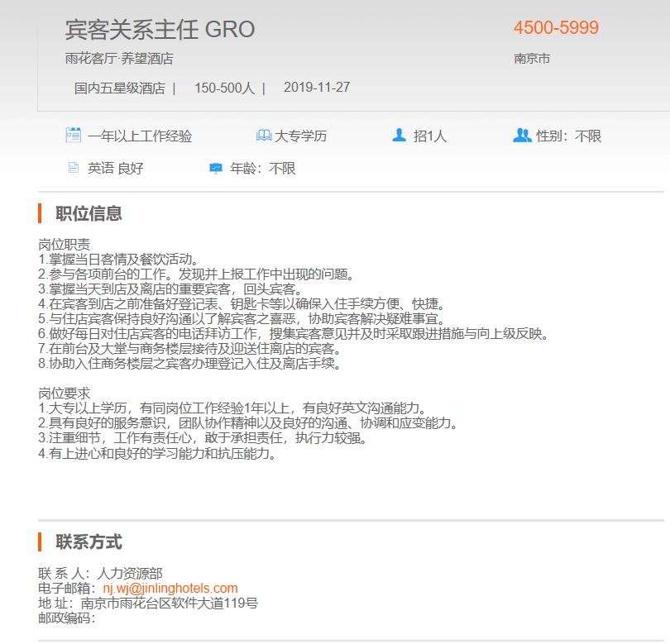Click the 职位信息 section heading
The width and height of the screenshot is (670, 644).
tap(89, 213)
